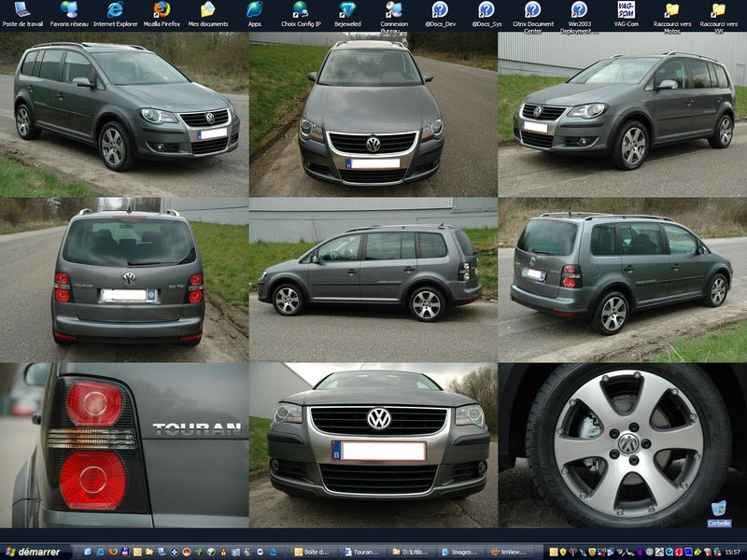
Task: Switch to the XnView... taskbar window
Action: (x=510, y=552)
